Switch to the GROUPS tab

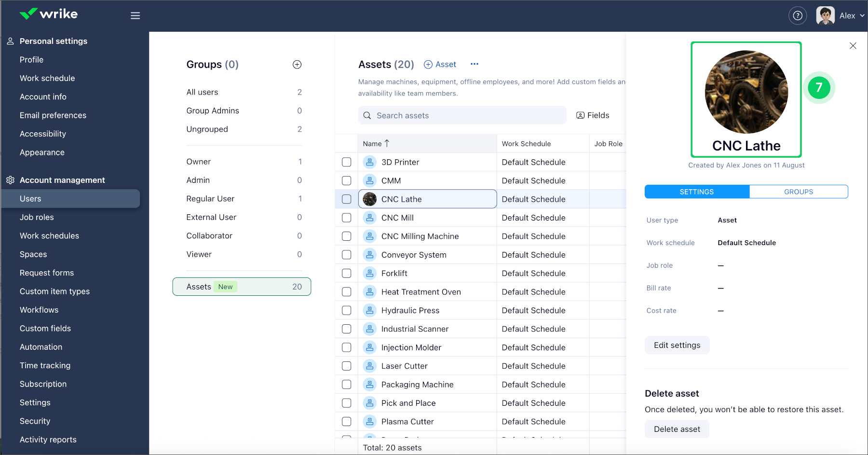point(798,192)
